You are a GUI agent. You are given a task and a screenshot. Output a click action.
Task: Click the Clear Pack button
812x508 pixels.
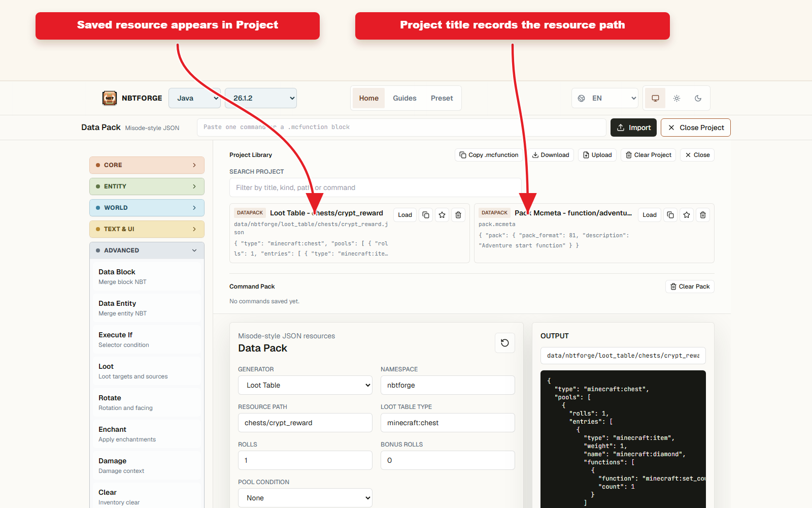pos(690,287)
